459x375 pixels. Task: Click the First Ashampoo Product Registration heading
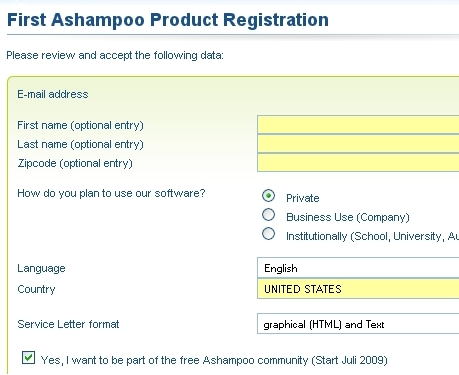point(168,20)
